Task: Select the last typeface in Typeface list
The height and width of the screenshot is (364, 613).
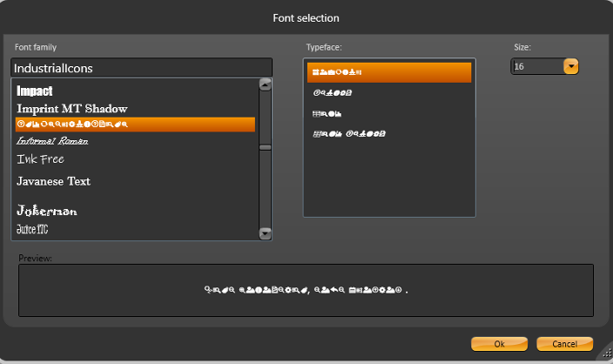Action: click(x=388, y=134)
